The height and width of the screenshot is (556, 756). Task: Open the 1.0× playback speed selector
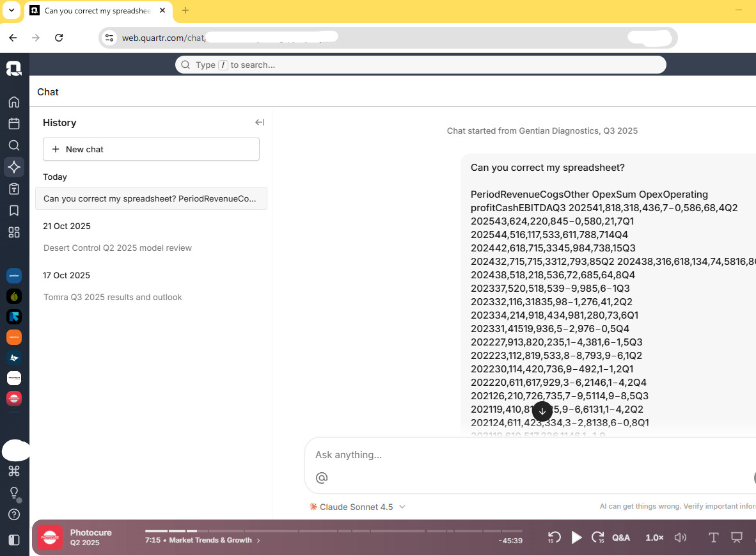tap(654, 537)
